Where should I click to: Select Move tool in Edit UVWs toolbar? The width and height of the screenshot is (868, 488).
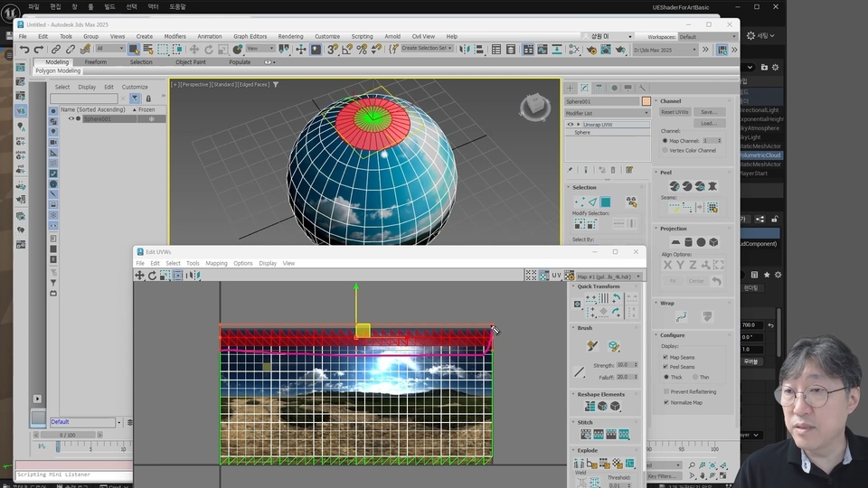click(x=139, y=275)
